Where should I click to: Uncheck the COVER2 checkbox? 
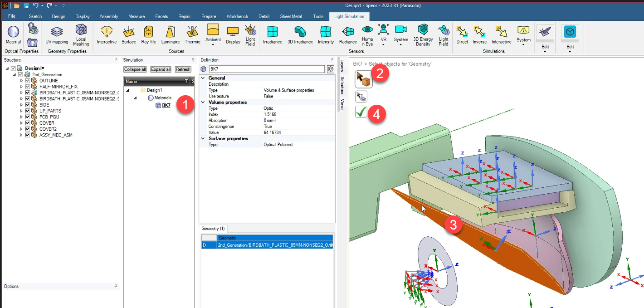pyautogui.click(x=28, y=129)
